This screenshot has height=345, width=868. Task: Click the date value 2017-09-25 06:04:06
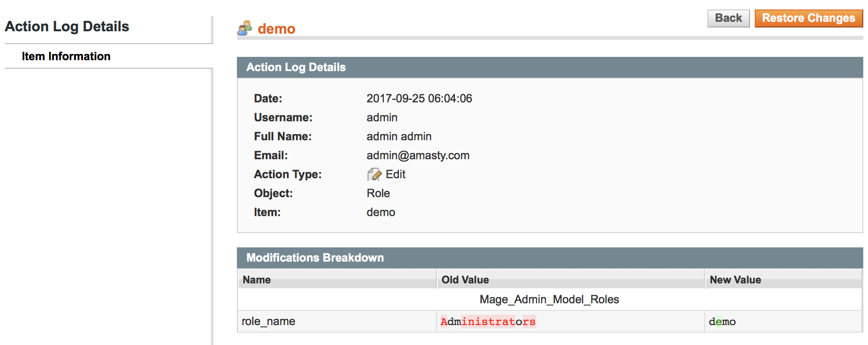tap(419, 99)
